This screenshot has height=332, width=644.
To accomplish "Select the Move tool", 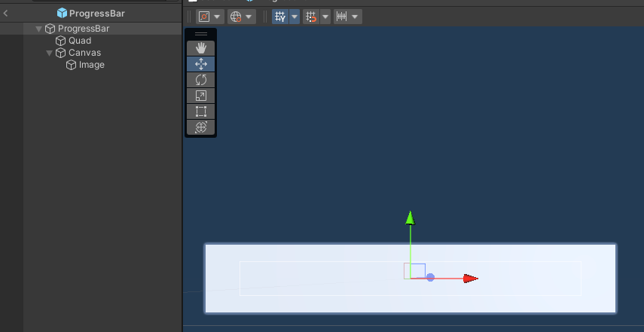I will 201,64.
